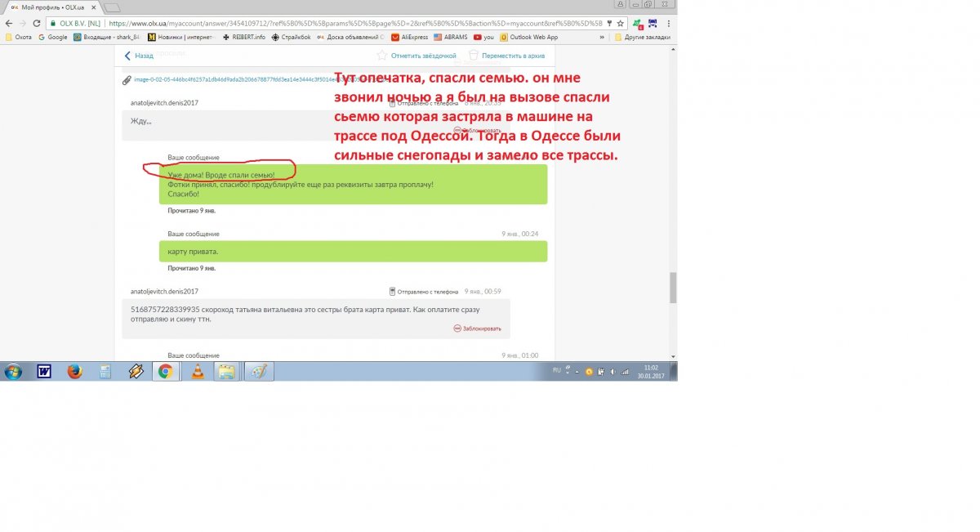Go back with Chrome's back arrow

(x=8, y=24)
